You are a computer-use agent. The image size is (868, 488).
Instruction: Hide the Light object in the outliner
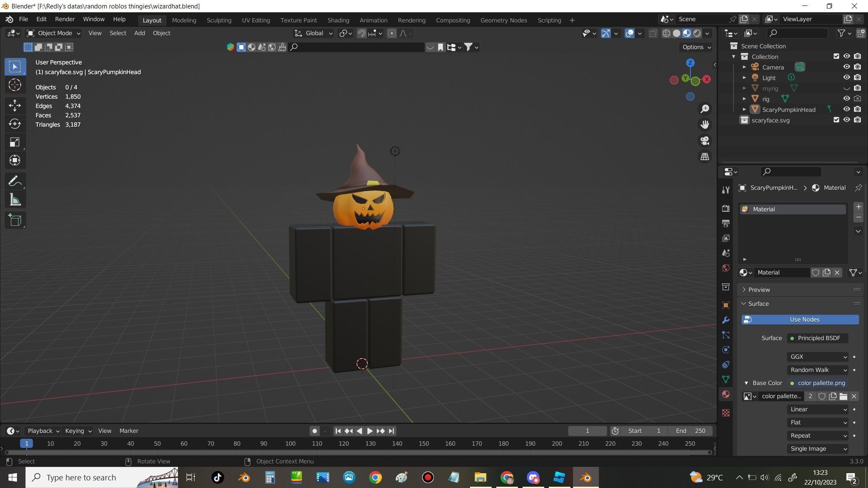pyautogui.click(x=846, y=78)
